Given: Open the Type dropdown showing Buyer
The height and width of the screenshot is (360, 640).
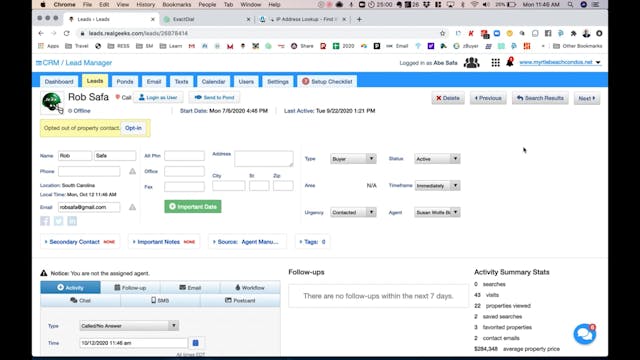Looking at the screenshot, I should 353,159.
